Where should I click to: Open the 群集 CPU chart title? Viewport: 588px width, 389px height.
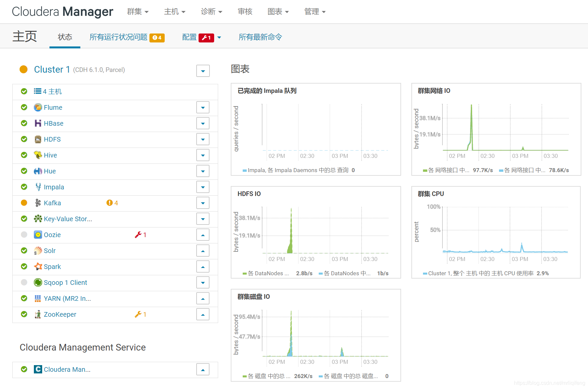[431, 194]
